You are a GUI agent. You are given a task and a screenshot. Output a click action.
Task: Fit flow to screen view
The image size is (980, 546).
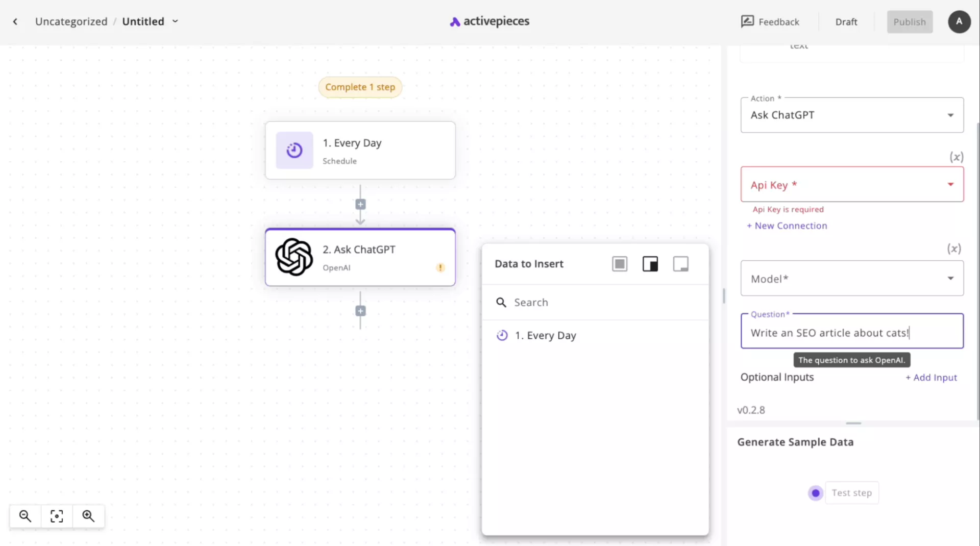click(x=57, y=516)
